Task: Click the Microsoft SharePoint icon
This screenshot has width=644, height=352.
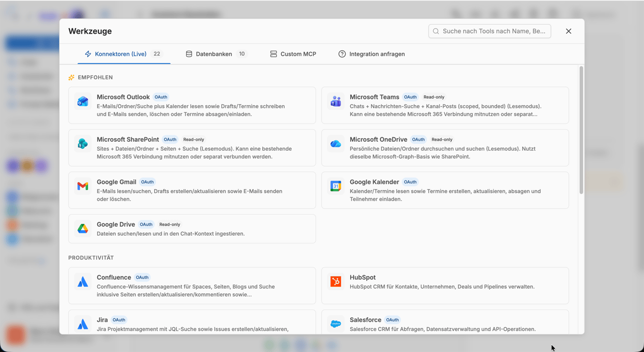Action: (83, 144)
